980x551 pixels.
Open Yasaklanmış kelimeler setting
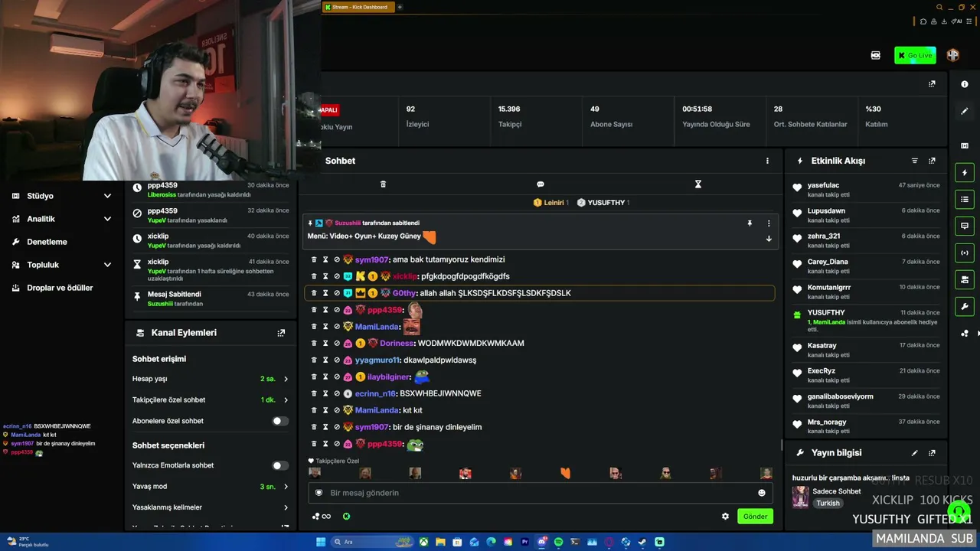[x=211, y=507]
